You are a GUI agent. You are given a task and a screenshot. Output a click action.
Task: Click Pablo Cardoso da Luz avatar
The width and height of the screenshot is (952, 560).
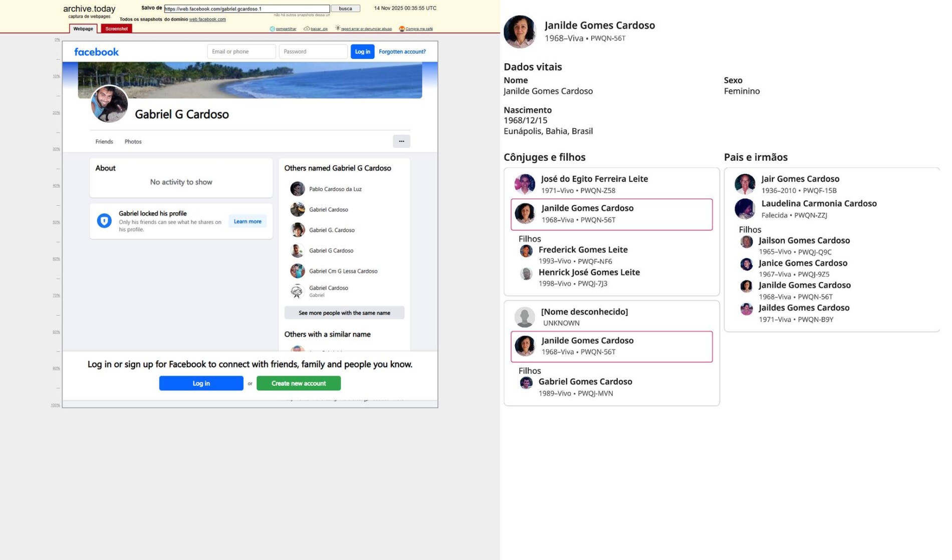(297, 189)
